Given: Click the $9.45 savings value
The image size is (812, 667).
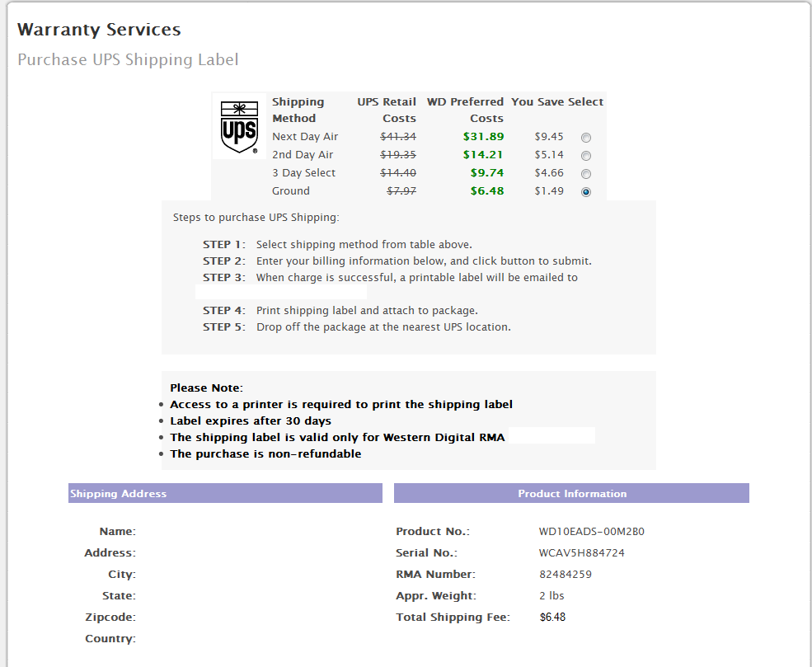Looking at the screenshot, I should [x=549, y=136].
